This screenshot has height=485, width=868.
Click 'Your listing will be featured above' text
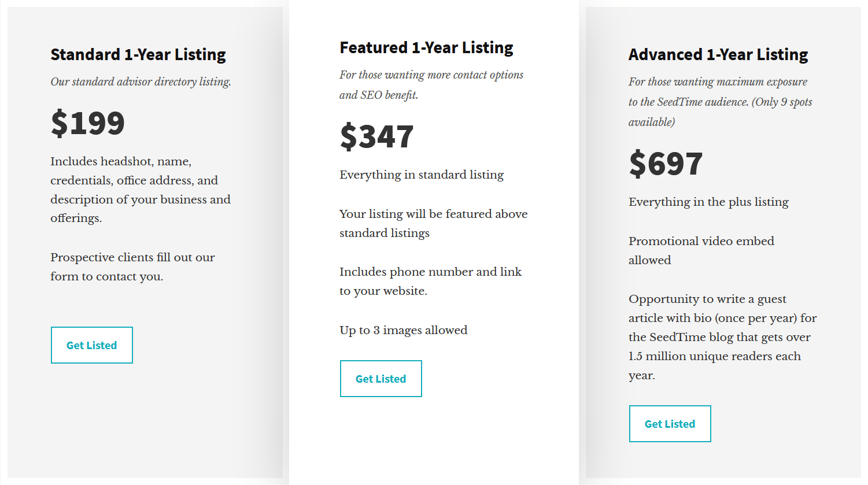click(433, 223)
